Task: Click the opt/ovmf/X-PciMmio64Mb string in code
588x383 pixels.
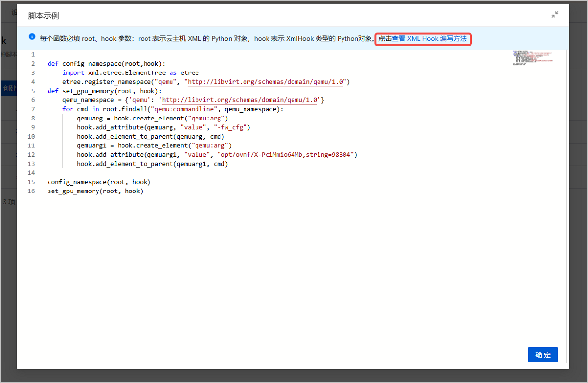Action: click(x=287, y=155)
